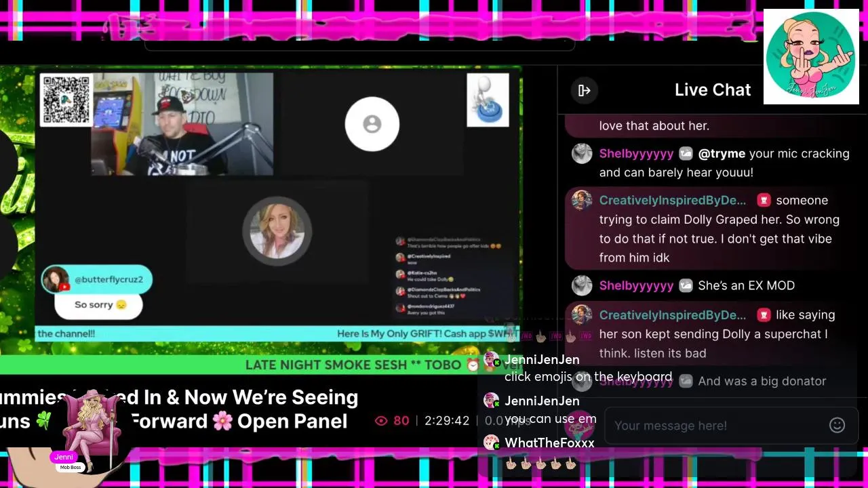Click JenniJenJen avatar on 'you can use em'
This screenshot has height=488, width=868.
tap(491, 401)
